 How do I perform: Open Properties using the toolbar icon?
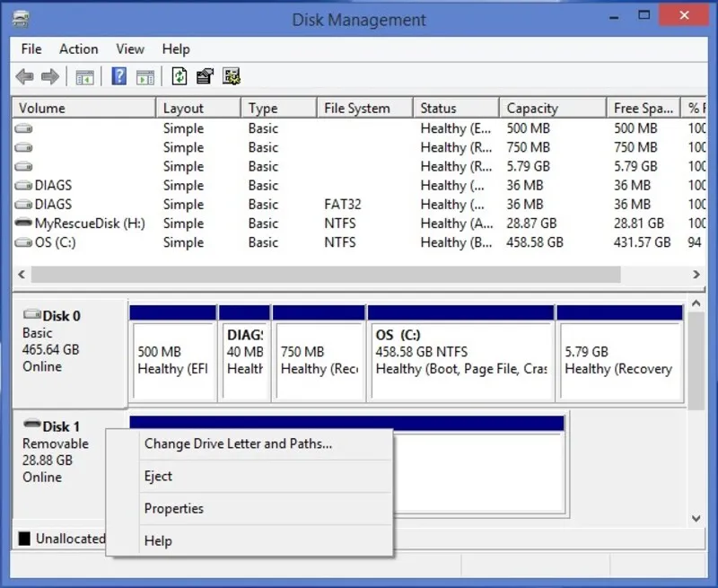[203, 76]
